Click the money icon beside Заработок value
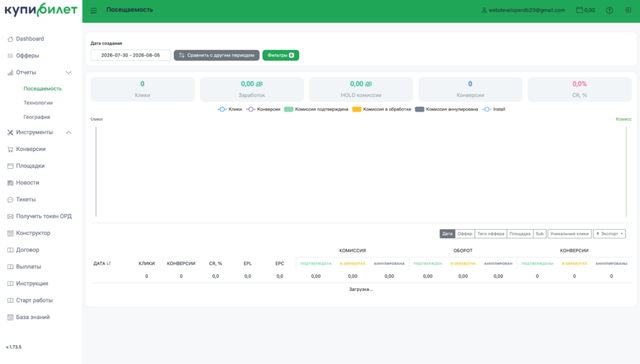640x364 pixels. (x=259, y=84)
